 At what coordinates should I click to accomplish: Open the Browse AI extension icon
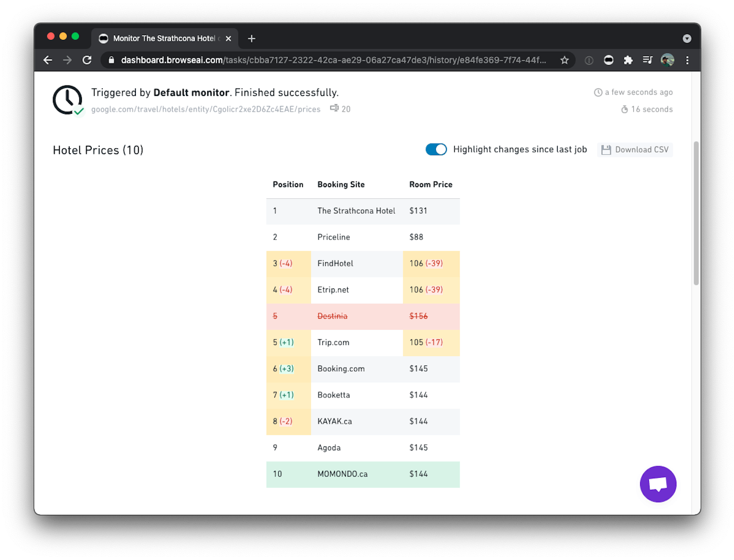click(x=609, y=60)
